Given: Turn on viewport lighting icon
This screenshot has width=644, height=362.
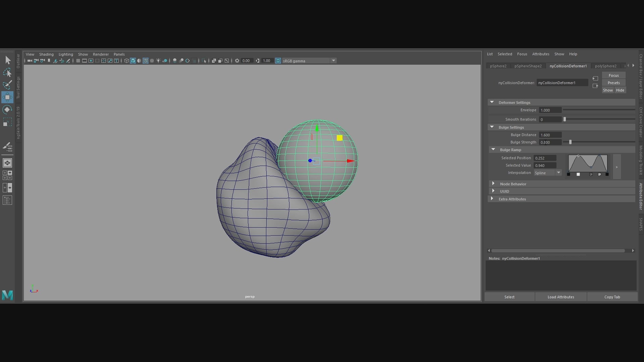Looking at the screenshot, I should click(x=158, y=61).
